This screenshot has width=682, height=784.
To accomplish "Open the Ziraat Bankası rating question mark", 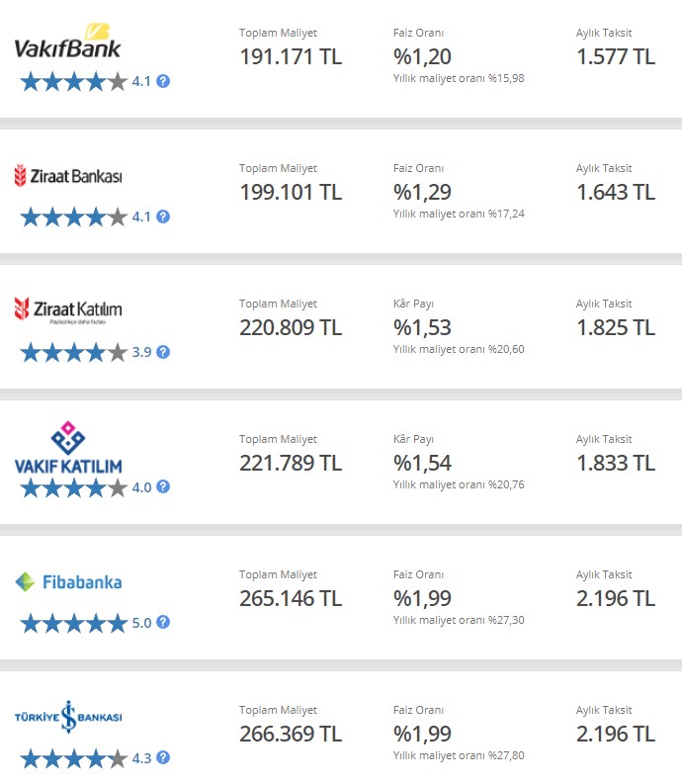I will [x=163, y=217].
